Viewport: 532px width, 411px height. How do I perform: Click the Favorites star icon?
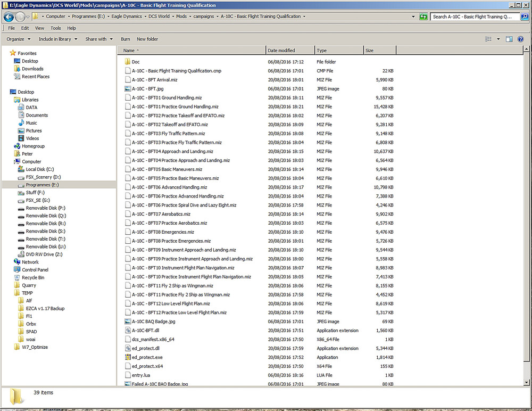click(x=13, y=53)
